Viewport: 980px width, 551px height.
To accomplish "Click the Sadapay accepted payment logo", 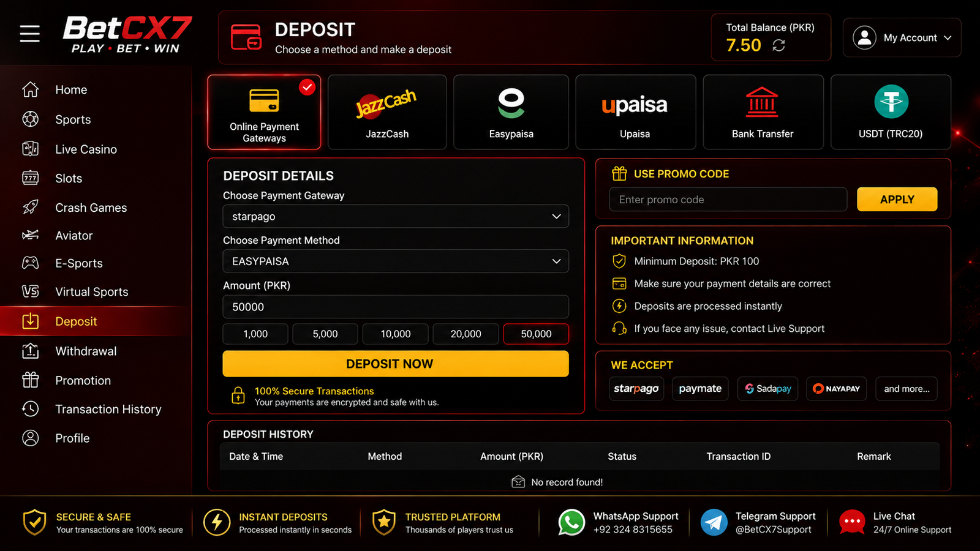I will click(x=768, y=389).
